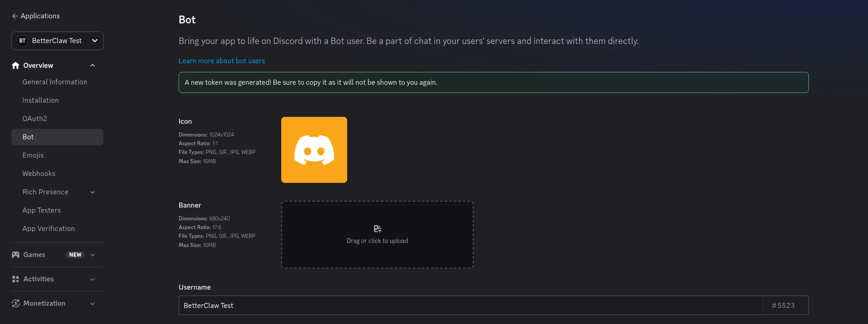Click the Dimensions: 1024x1024 text
This screenshot has height=324, width=868.
206,135
